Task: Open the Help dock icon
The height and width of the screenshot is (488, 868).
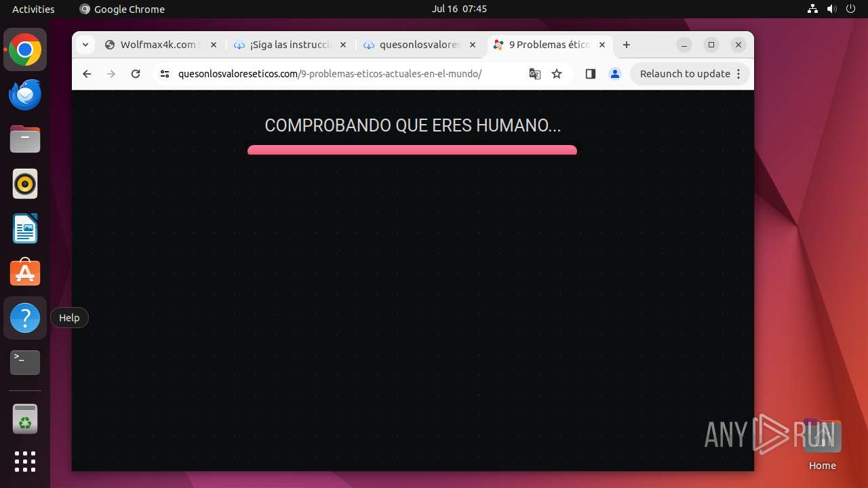Action: point(25,318)
